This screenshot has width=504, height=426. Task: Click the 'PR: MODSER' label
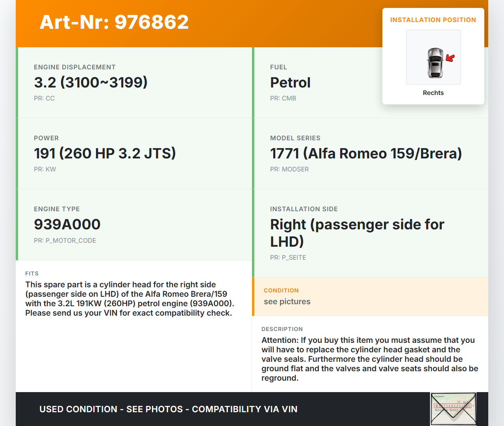coord(289,169)
